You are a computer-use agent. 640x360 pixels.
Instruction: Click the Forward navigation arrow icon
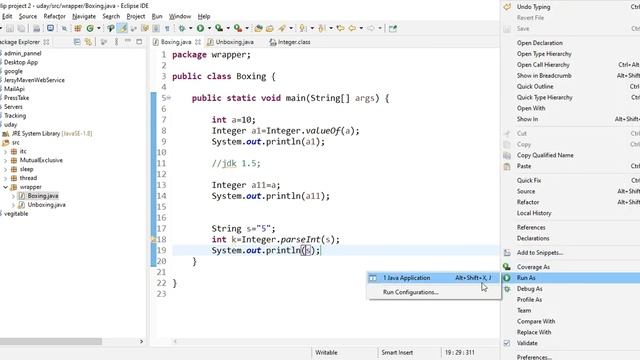pos(371,28)
